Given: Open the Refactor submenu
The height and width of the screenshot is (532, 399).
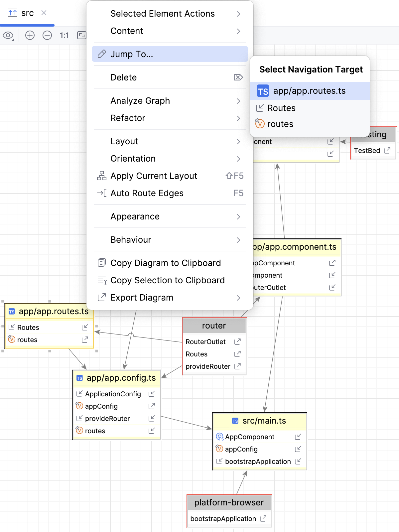Looking at the screenshot, I should [x=170, y=118].
